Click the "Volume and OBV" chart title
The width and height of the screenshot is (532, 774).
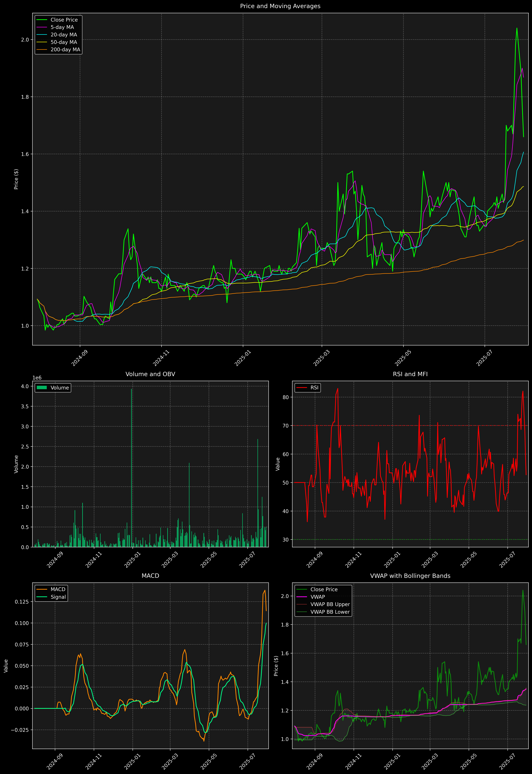point(150,374)
